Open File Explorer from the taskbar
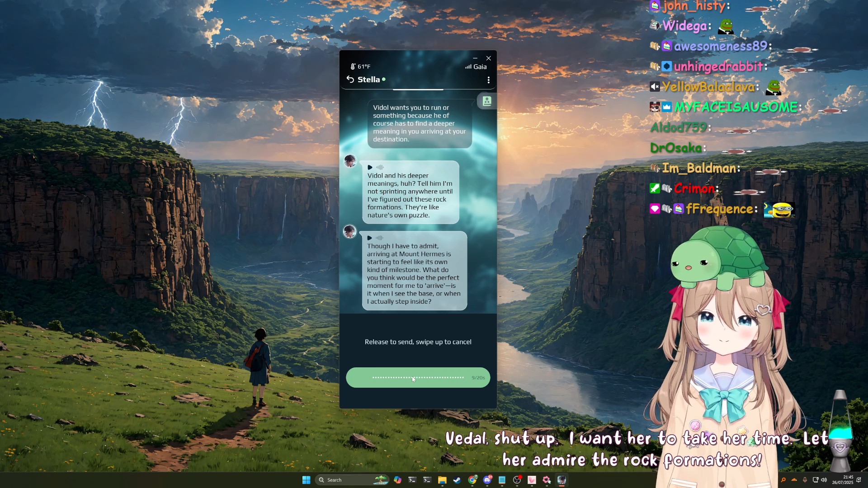 (442, 480)
